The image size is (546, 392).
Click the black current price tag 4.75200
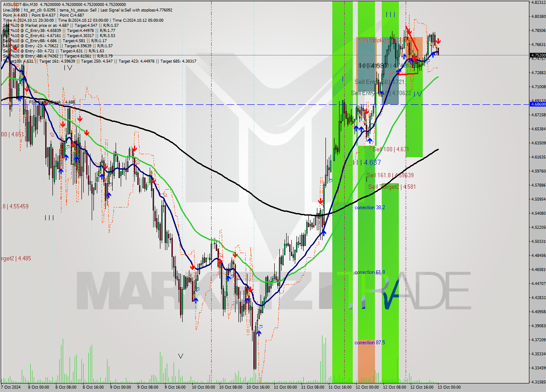(x=537, y=55)
